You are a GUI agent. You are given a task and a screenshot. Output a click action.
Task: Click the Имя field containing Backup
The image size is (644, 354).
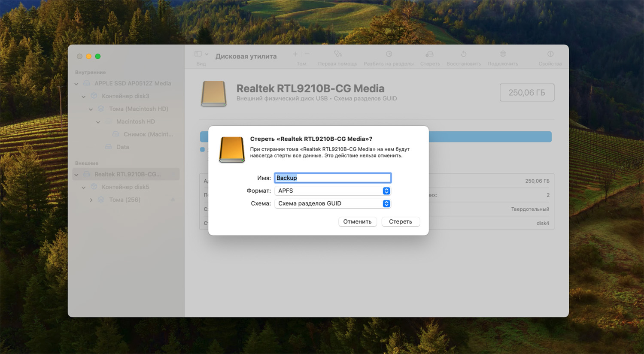point(333,178)
